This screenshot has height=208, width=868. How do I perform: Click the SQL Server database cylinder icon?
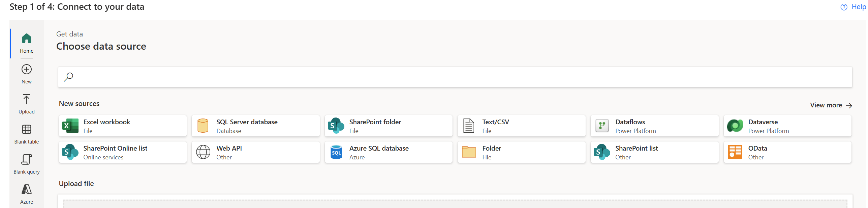point(203,126)
